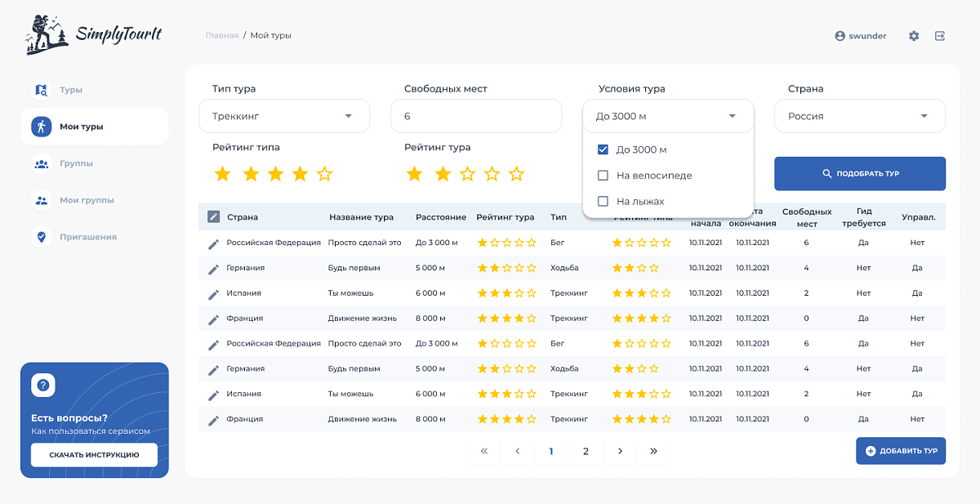The height and width of the screenshot is (504, 980).
Task: Click Название тура column header
Action: tap(362, 217)
